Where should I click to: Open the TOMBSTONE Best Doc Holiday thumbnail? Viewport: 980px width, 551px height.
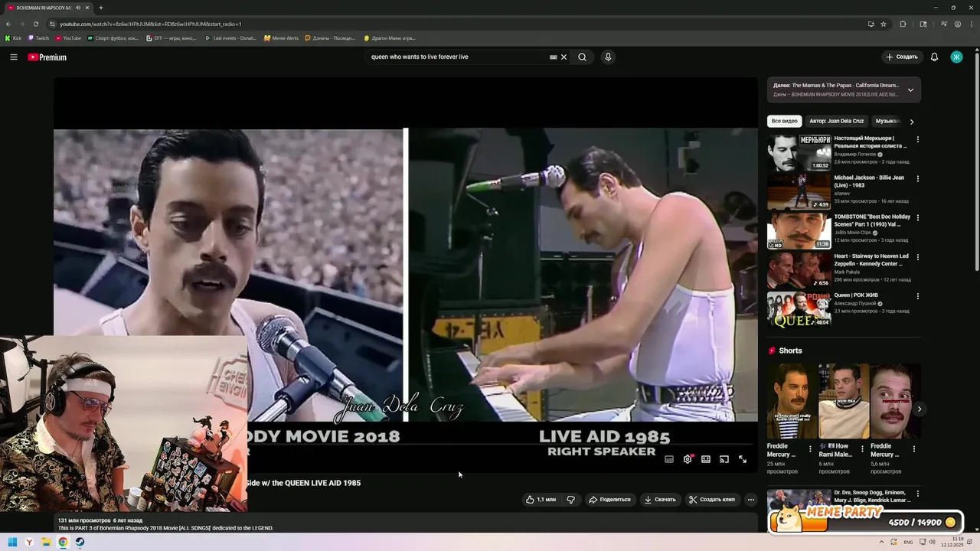point(799,231)
